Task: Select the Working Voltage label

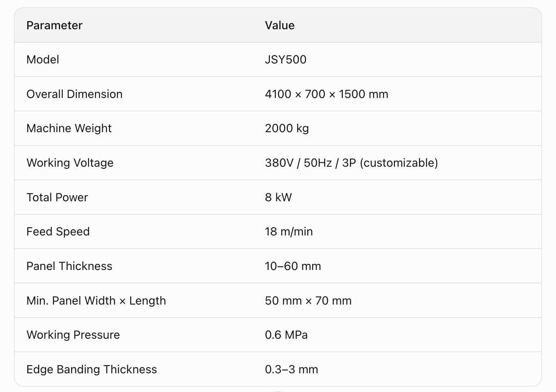Action: click(x=70, y=163)
